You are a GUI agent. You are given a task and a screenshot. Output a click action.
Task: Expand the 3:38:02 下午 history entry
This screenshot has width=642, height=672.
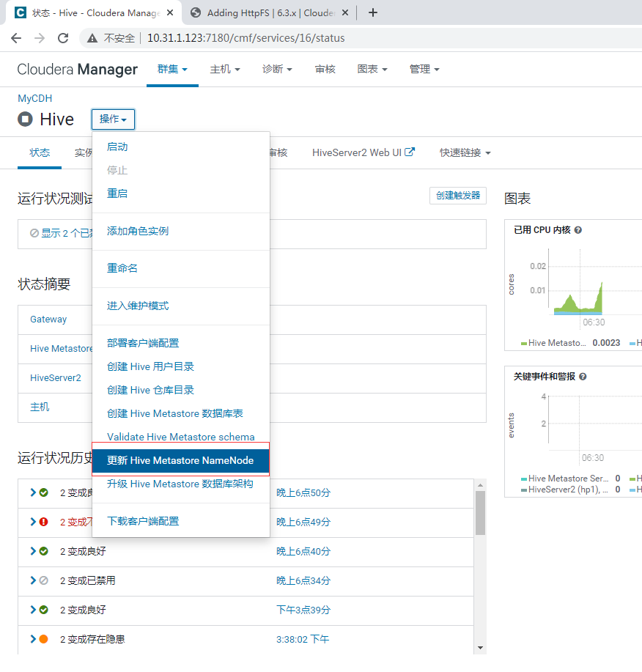click(x=33, y=639)
